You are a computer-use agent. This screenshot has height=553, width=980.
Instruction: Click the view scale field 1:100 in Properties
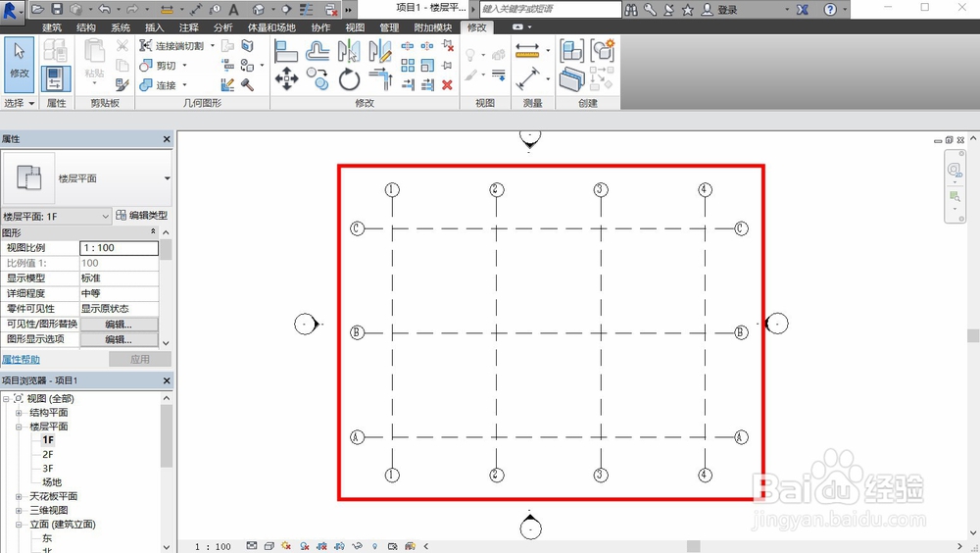click(x=119, y=248)
